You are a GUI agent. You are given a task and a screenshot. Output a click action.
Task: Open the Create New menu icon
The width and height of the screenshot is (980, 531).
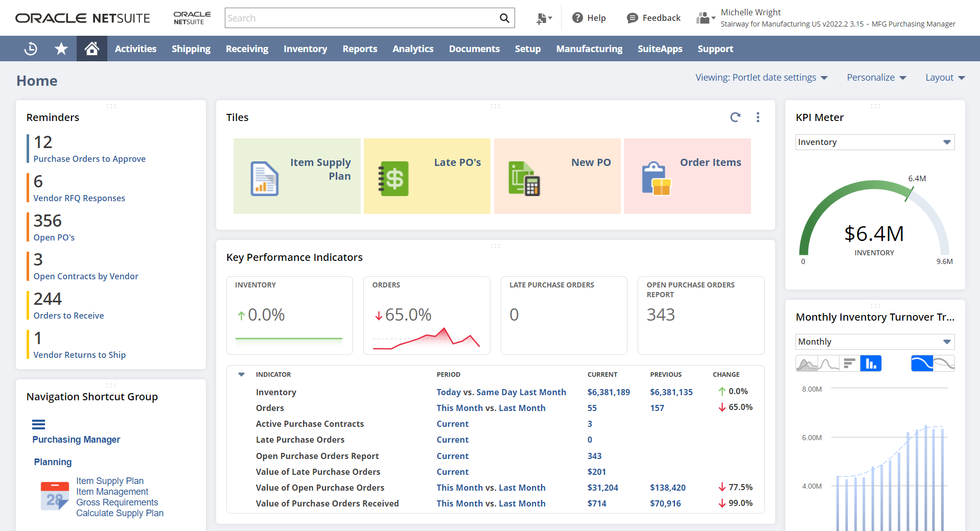(x=544, y=18)
